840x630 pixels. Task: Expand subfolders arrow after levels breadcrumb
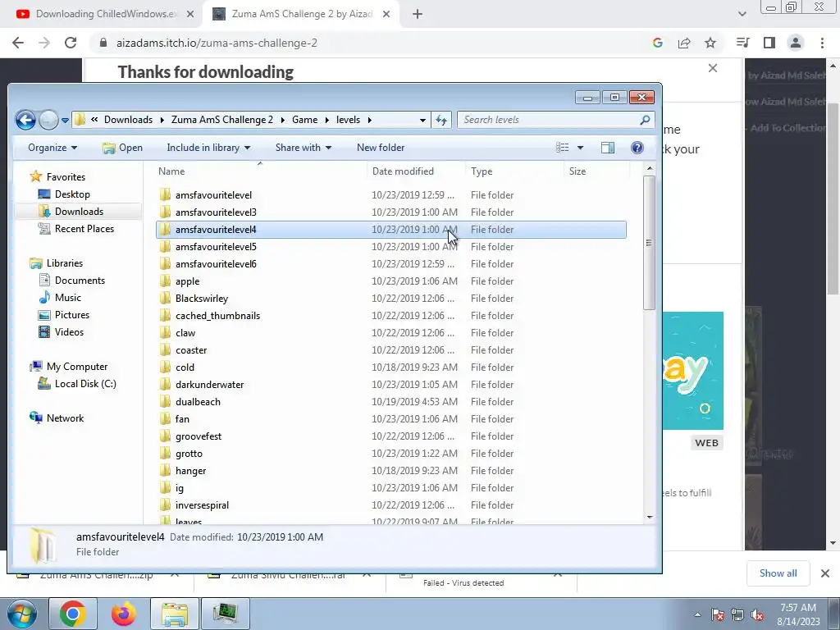click(x=370, y=120)
